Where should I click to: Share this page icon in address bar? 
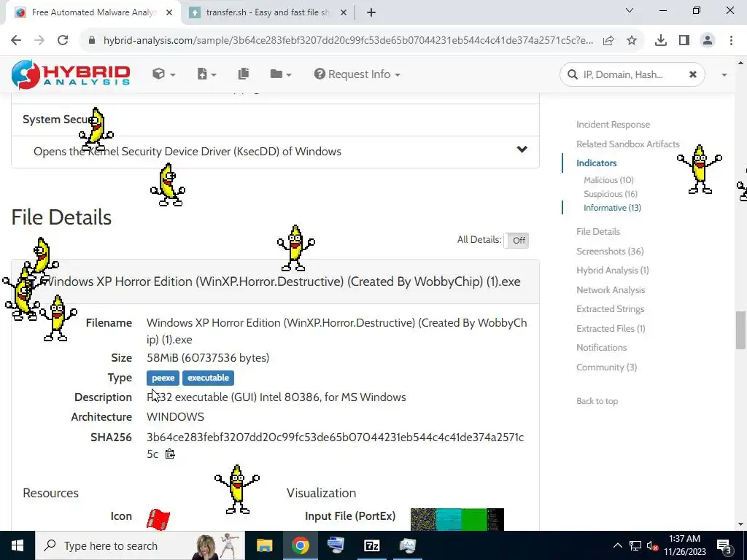(608, 41)
